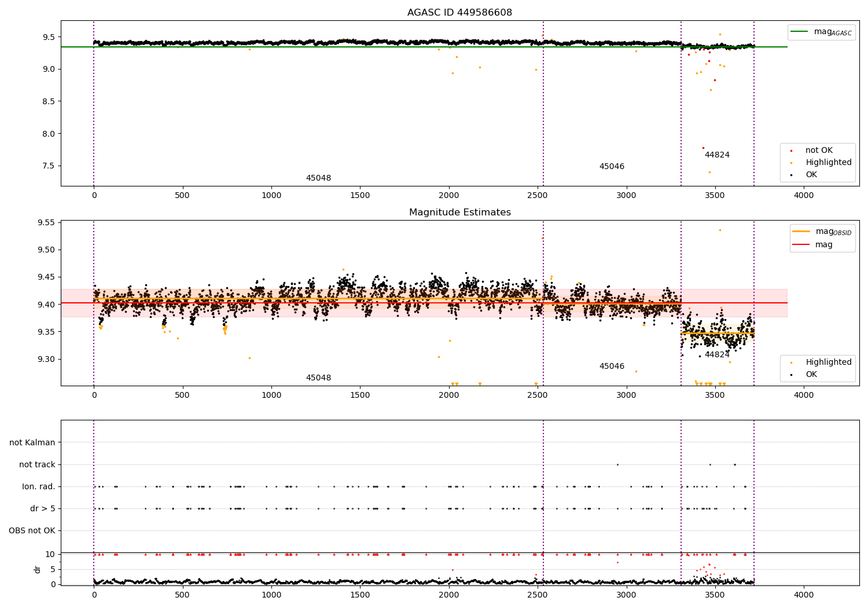The width and height of the screenshot is (868, 608).
Task: Click the 9.55 y-tick of middle plot
Action: [46, 223]
